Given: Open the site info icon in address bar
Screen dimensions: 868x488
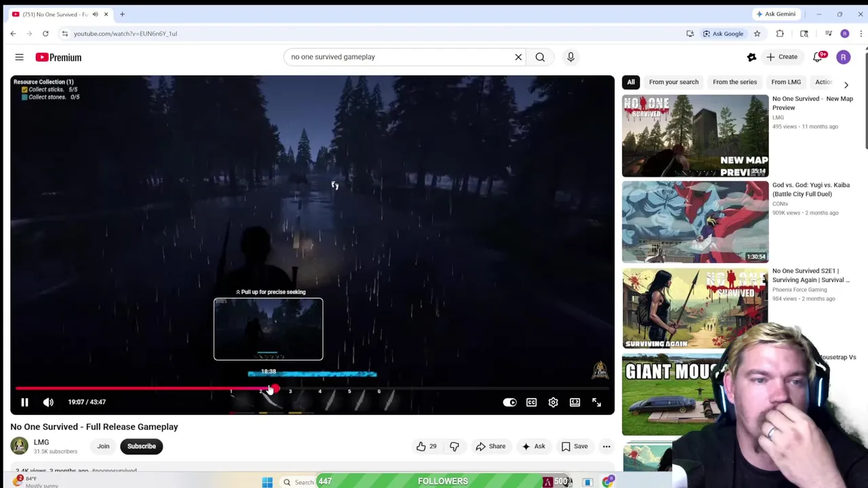Looking at the screenshot, I should 64,33.
